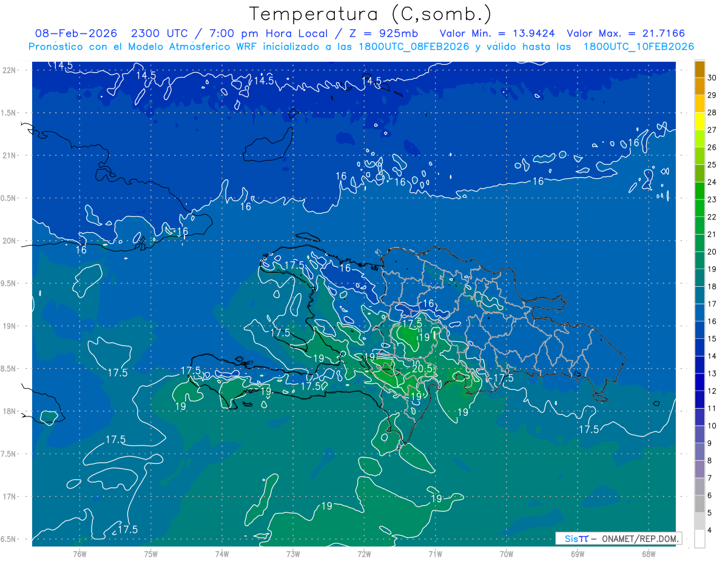Click the number 18 on the color scale
Image resolution: width=728 pixels, height=562 pixels.
712,287
